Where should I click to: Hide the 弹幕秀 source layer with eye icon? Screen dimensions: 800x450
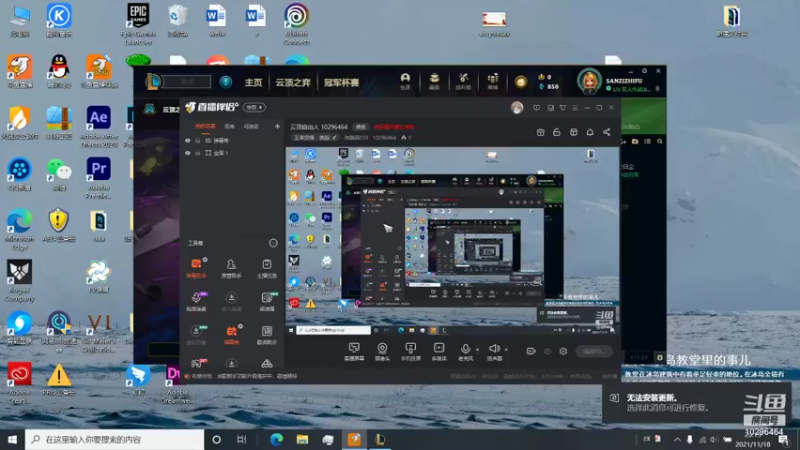188,140
